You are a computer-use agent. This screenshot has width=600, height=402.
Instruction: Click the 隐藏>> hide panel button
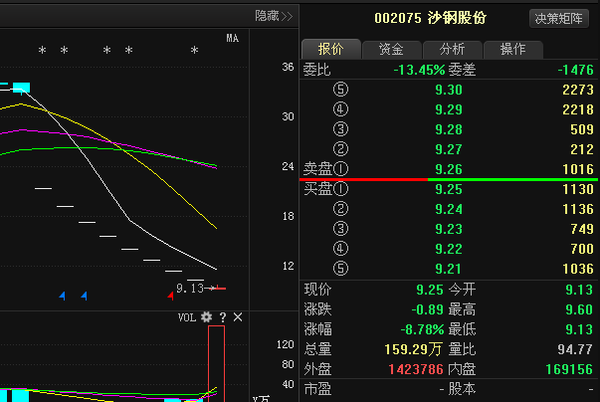(274, 16)
